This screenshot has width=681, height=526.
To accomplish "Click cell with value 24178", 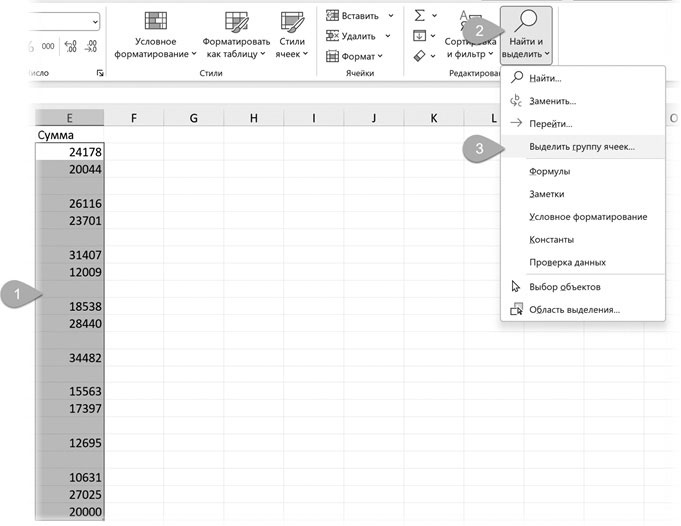I will coord(69,152).
